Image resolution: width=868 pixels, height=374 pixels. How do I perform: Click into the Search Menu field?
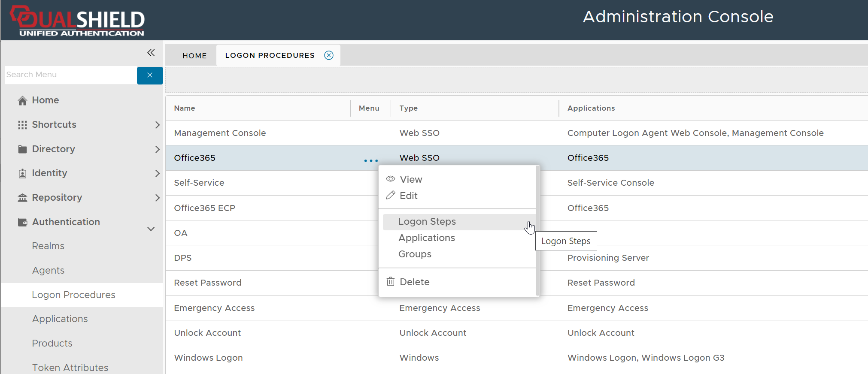click(x=70, y=75)
